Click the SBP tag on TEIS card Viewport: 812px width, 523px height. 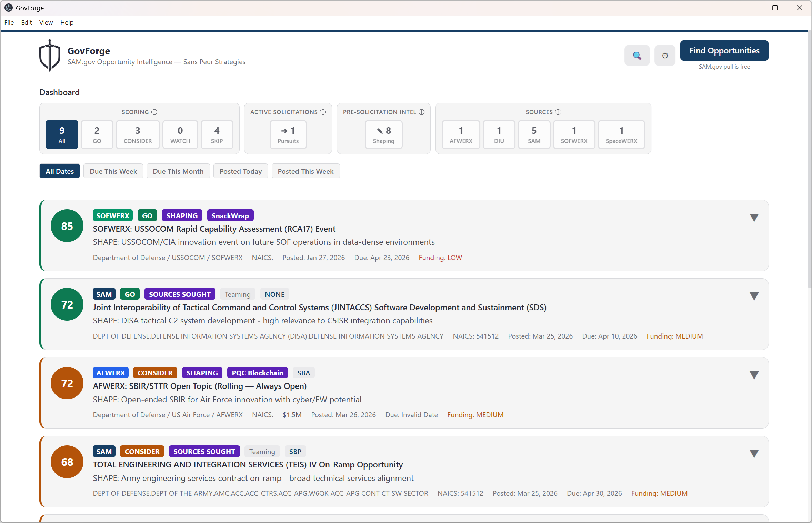(295, 451)
